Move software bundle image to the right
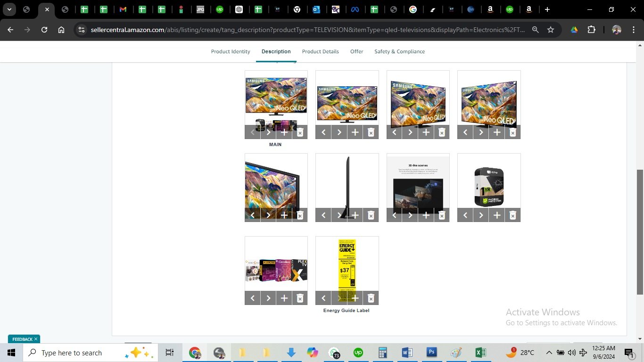Viewport: 644px width, 362px height. coord(268,298)
